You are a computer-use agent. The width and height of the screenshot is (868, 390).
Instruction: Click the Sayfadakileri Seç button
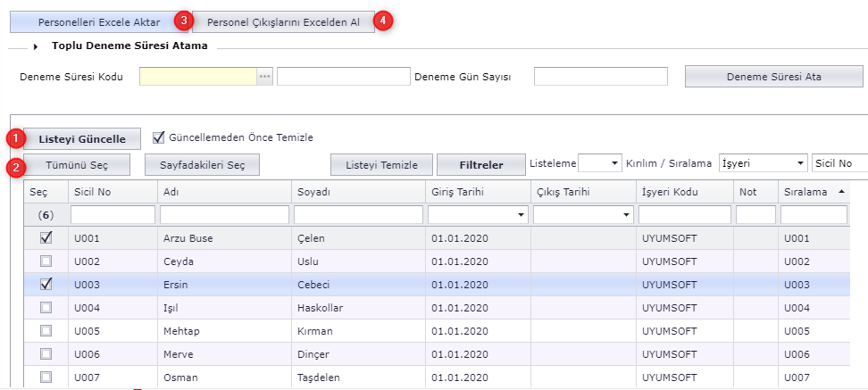(202, 164)
